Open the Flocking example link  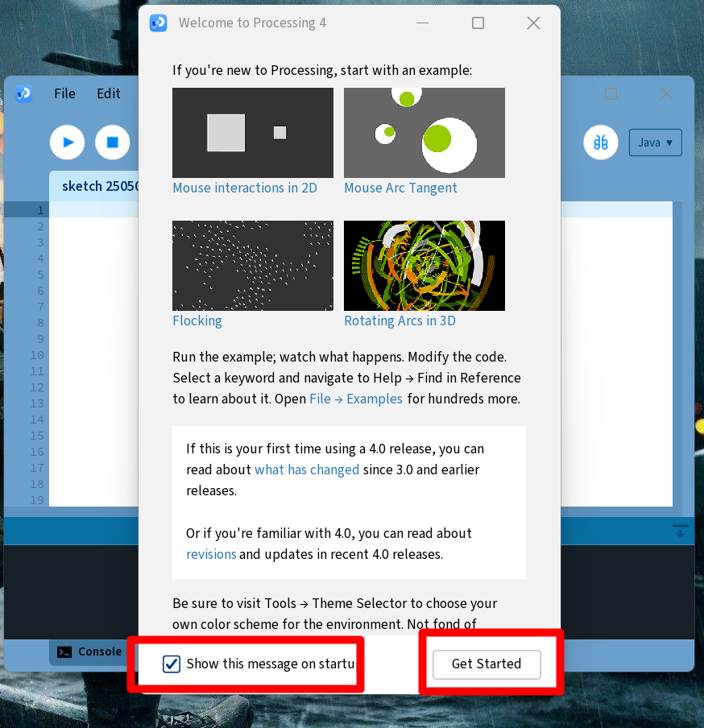[x=197, y=321]
